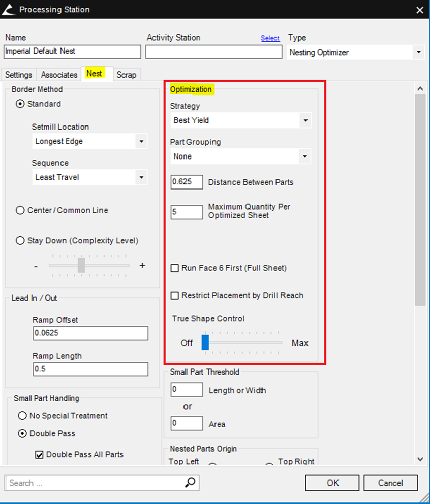The width and height of the screenshot is (430, 504).
Task: Check Restrict Placement by Drill Reach
Action: [x=175, y=295]
